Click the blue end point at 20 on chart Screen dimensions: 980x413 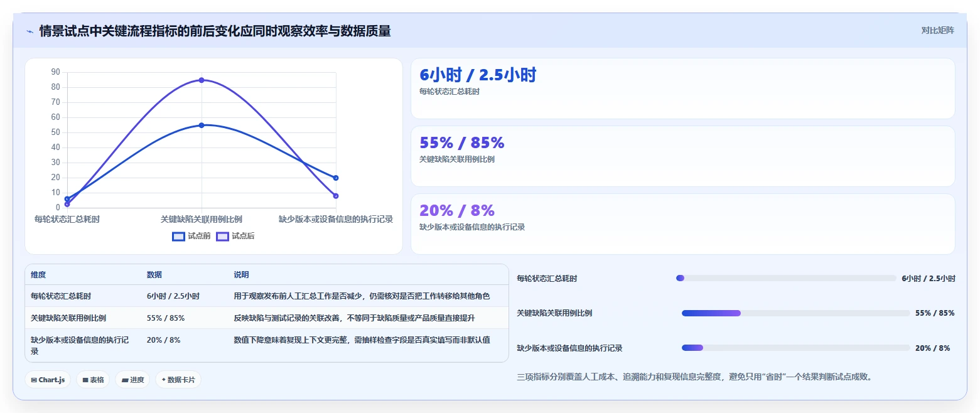pyautogui.click(x=336, y=178)
